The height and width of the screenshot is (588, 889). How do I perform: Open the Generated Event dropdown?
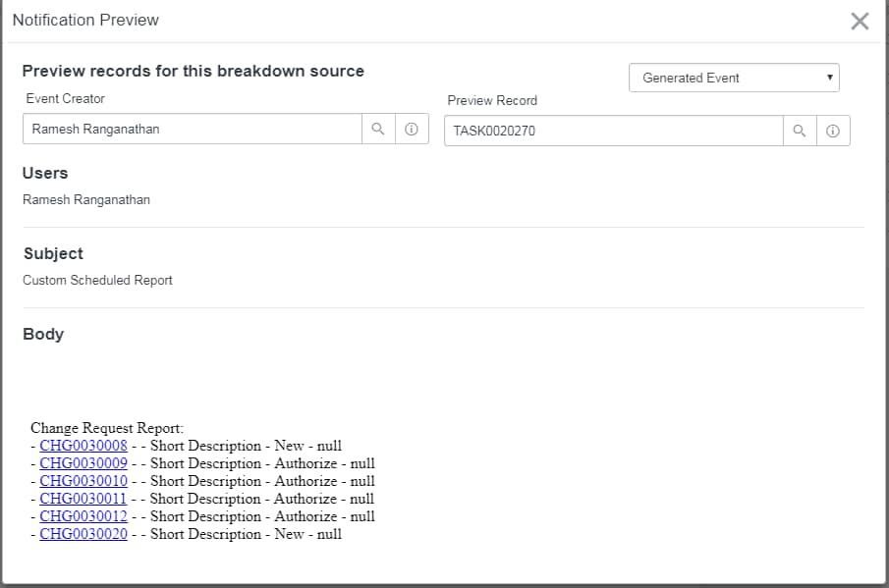(734, 78)
